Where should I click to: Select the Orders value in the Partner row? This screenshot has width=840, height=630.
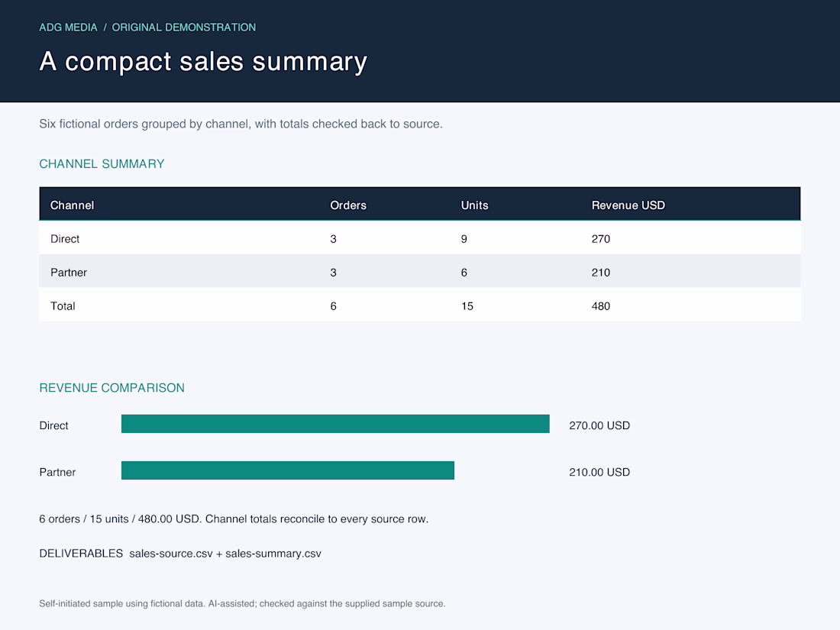click(x=333, y=273)
